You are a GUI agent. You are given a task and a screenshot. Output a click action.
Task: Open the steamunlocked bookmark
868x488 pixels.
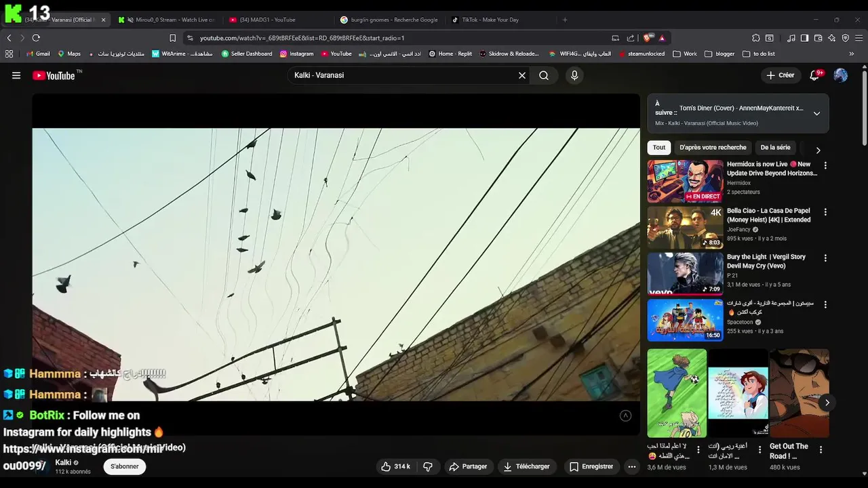(642, 54)
